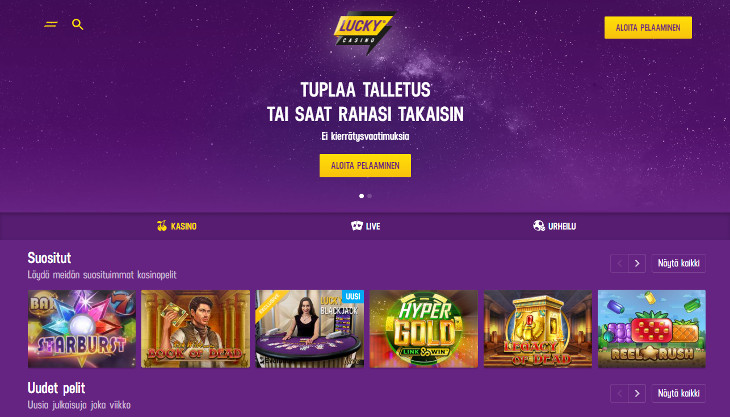The width and height of the screenshot is (730, 417).
Task: Show next games in Suositut row
Action: [x=637, y=263]
